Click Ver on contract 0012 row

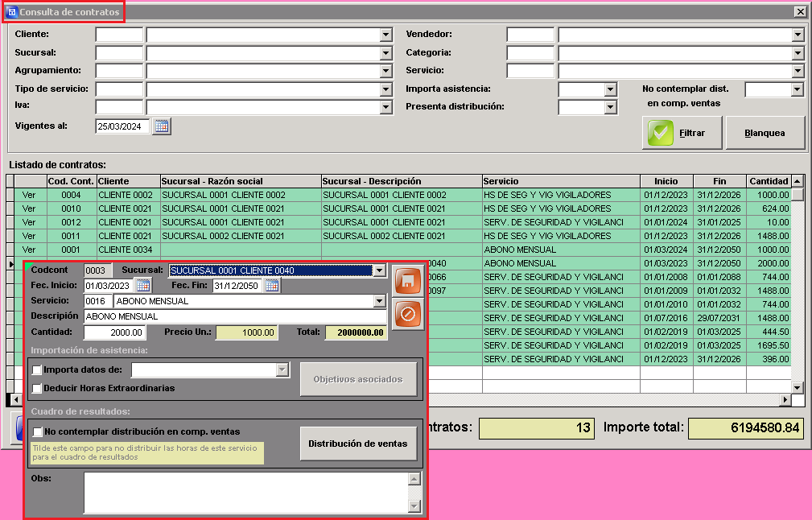(x=29, y=222)
